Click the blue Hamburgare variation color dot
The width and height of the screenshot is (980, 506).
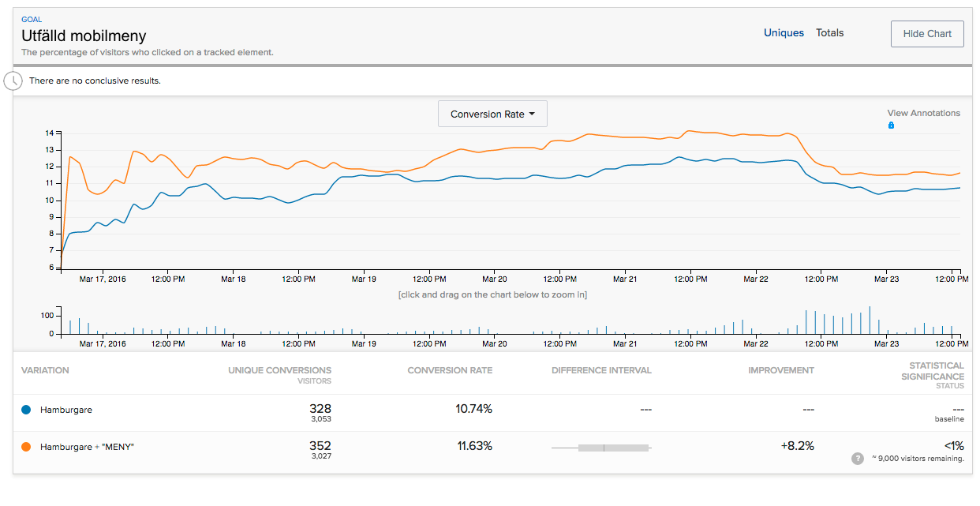click(26, 410)
